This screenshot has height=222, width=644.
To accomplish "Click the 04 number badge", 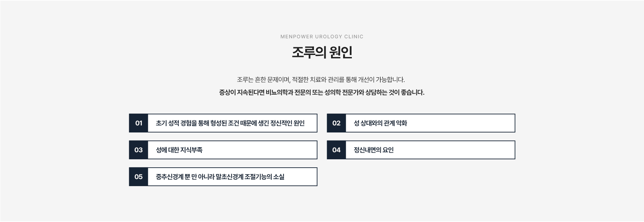I will point(336,150).
